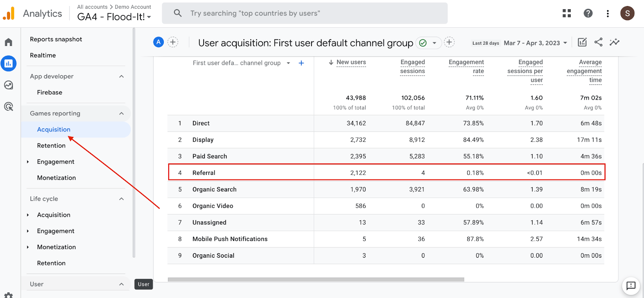
Task: Select Retention under Games reporting
Action: (x=51, y=146)
